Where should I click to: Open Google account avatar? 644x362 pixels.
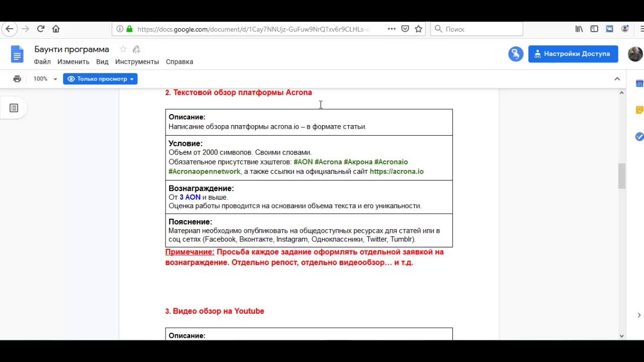point(635,54)
